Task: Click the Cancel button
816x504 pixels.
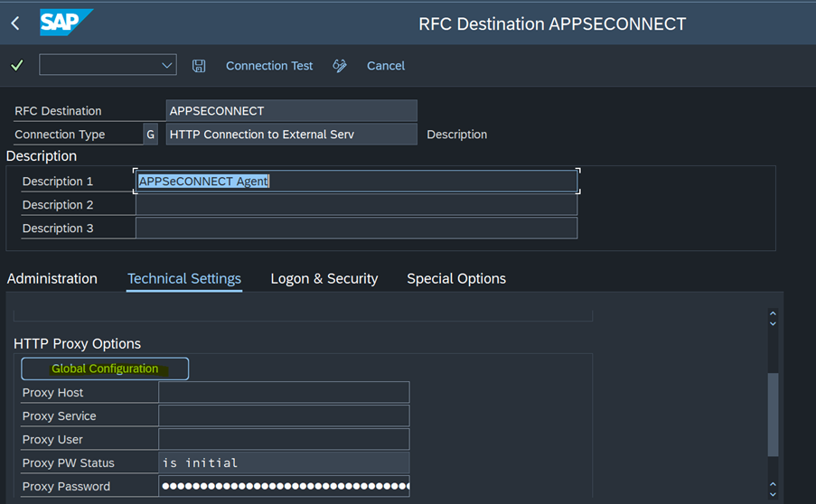Action: coord(386,66)
